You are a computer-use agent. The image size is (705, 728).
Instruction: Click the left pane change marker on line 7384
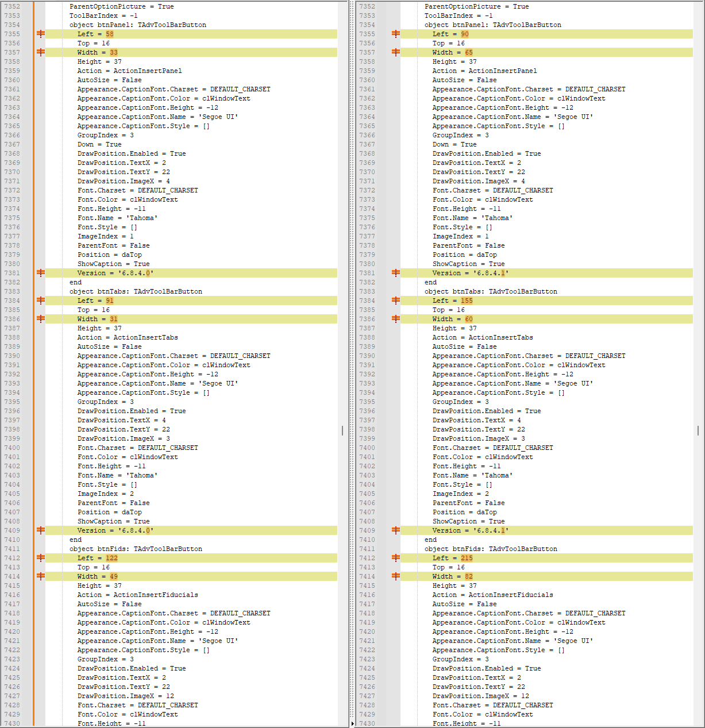coord(41,301)
